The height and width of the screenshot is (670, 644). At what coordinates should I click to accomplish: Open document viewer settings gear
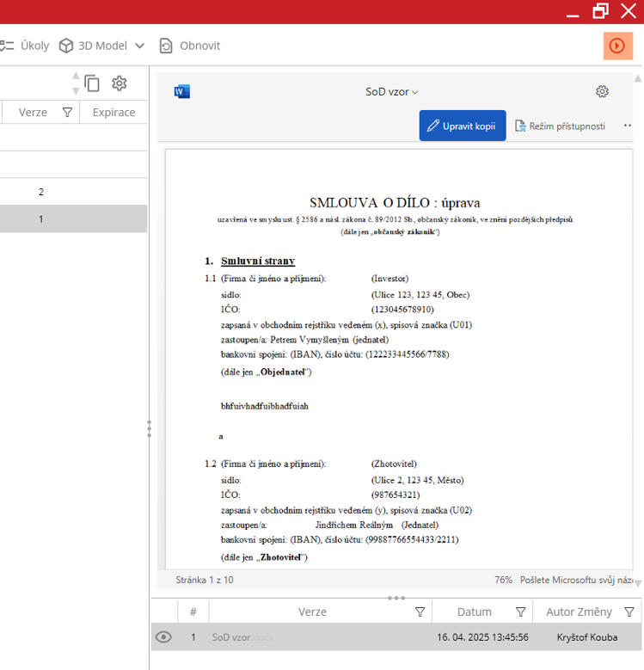pyautogui.click(x=602, y=92)
